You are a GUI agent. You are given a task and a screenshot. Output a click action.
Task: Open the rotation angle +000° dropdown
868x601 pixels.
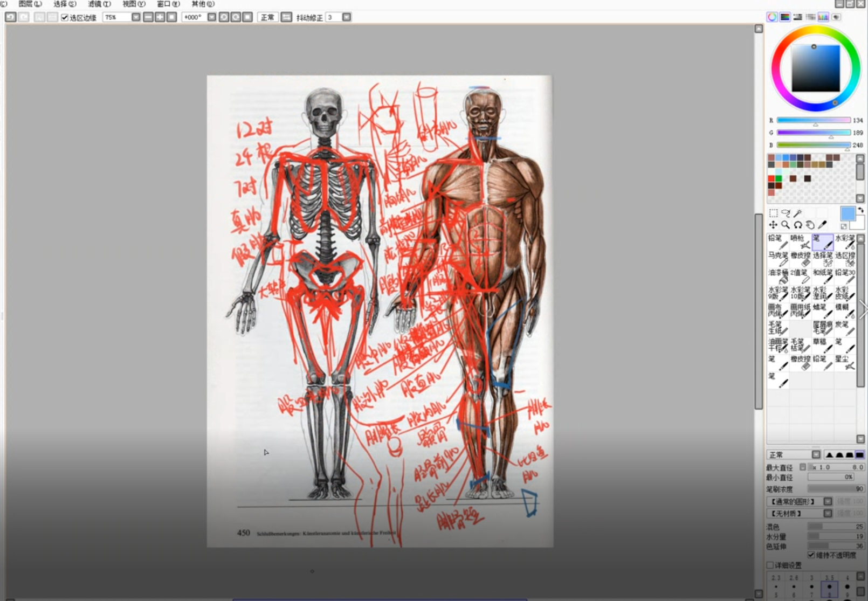pos(212,17)
